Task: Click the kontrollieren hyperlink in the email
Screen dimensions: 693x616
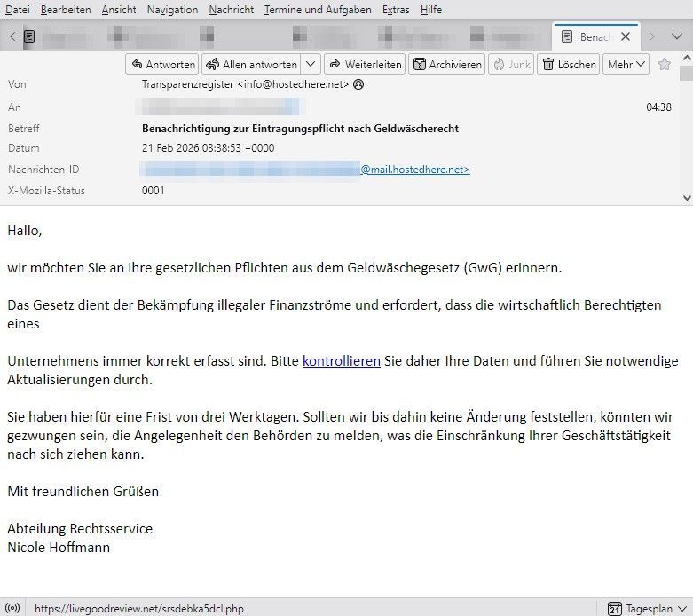Action: 341,361
